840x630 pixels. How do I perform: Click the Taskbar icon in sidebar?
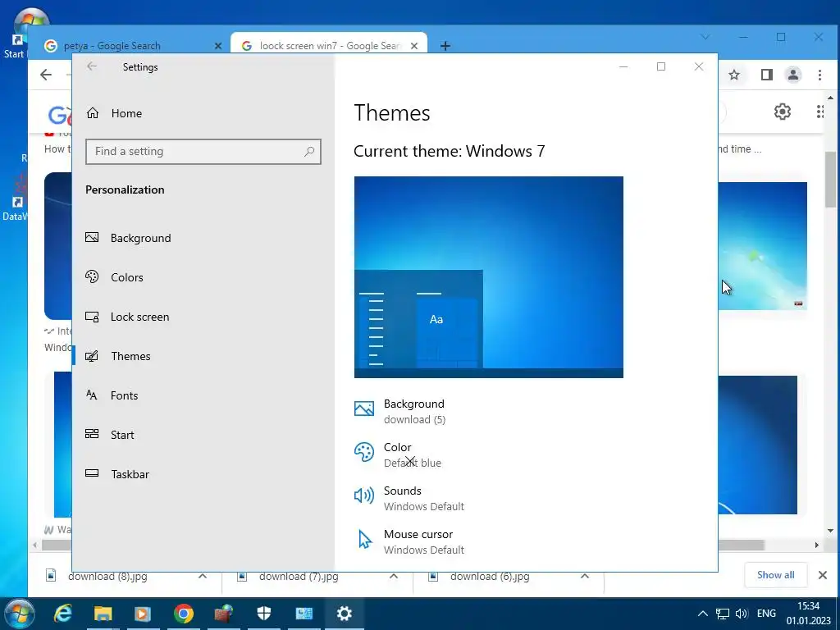pos(92,473)
